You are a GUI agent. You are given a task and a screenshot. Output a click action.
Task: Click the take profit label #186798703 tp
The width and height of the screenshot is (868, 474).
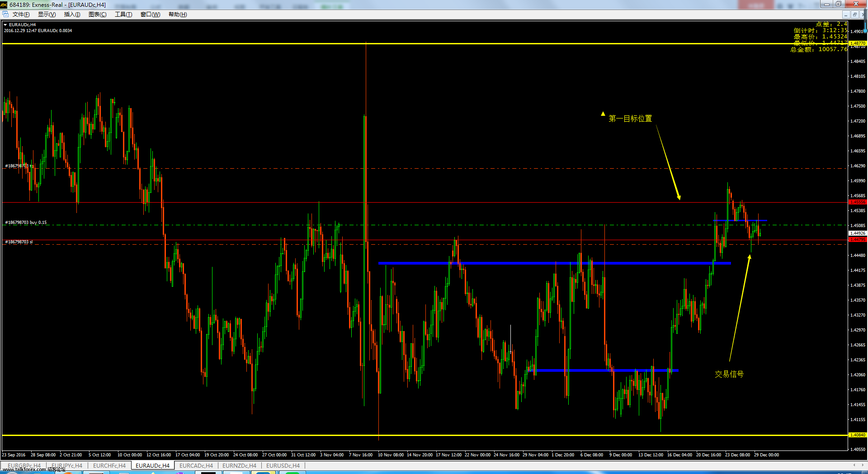point(19,166)
